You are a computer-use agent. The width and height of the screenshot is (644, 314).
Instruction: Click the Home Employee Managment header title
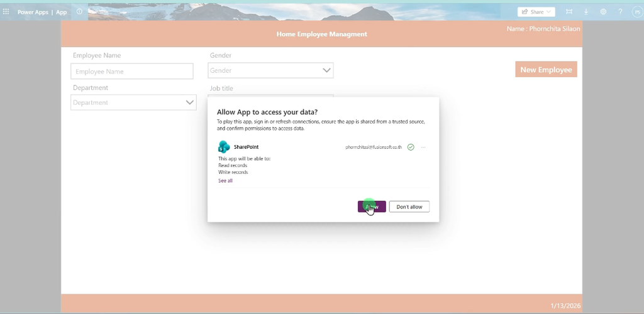(x=321, y=34)
